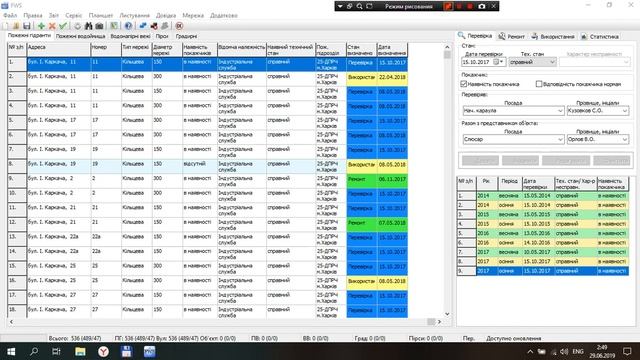This screenshot has height=360, width=640.
Task: Confirm with the green checkmark icon
Action: click(x=63, y=26)
